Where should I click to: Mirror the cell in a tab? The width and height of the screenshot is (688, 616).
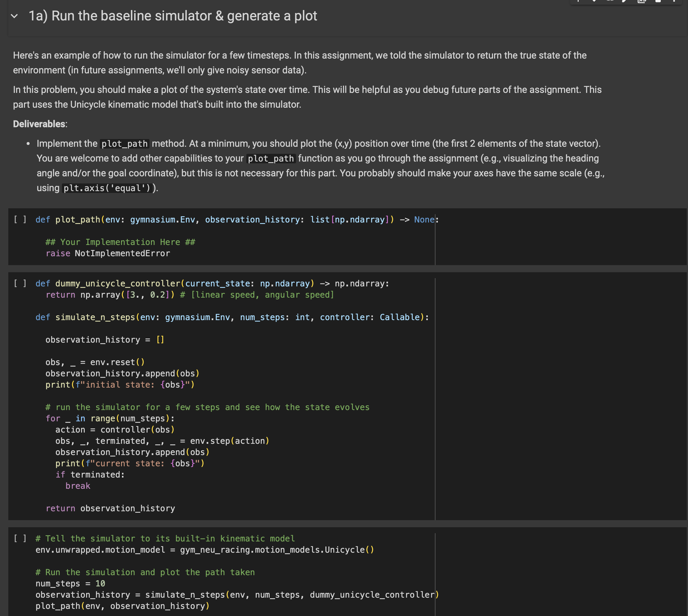[x=641, y=2]
